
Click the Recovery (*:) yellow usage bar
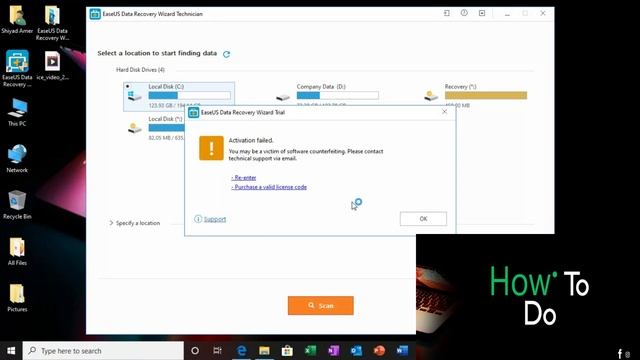point(486,96)
